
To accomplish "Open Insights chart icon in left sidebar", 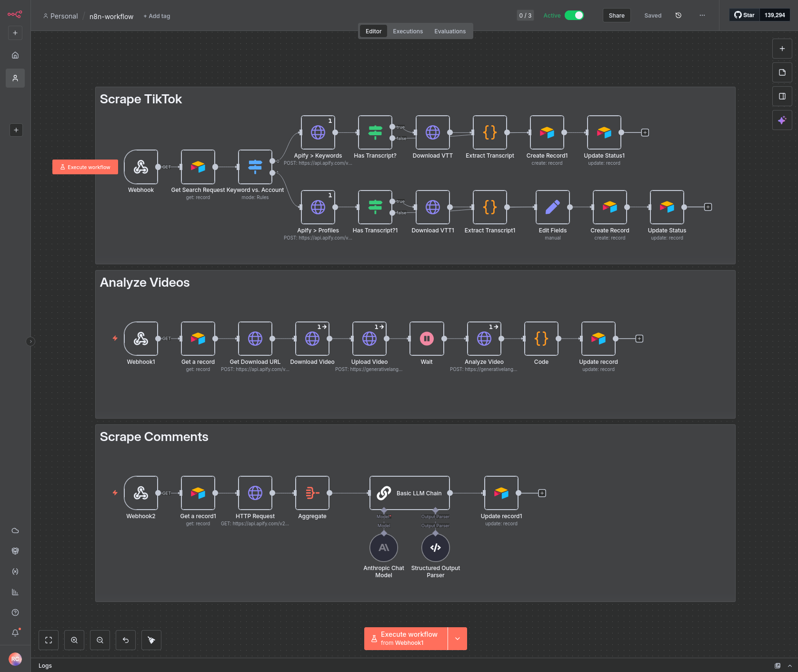I will pos(15,592).
